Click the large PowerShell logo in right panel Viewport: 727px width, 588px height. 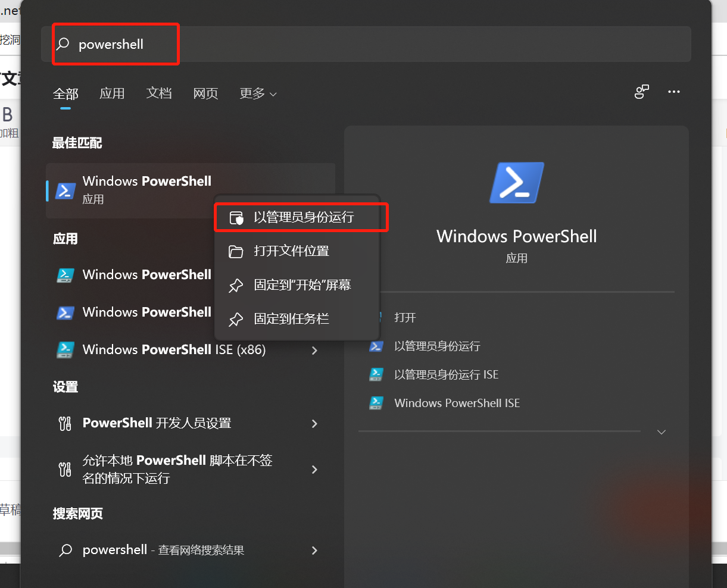517,183
